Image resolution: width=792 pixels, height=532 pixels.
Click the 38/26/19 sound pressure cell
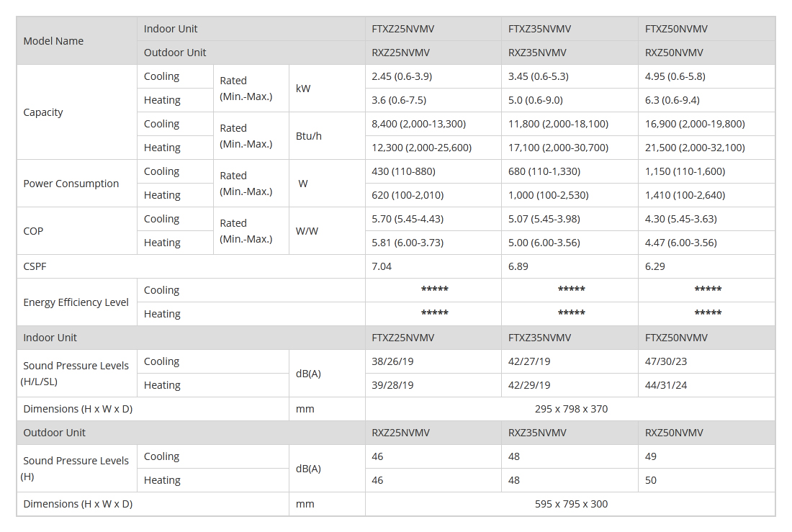pos(392,361)
